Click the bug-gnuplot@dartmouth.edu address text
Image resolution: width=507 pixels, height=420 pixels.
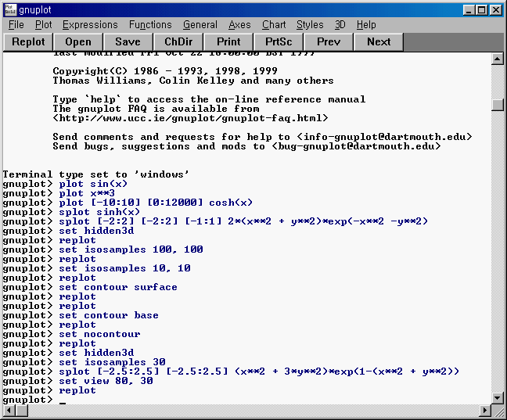(356, 146)
